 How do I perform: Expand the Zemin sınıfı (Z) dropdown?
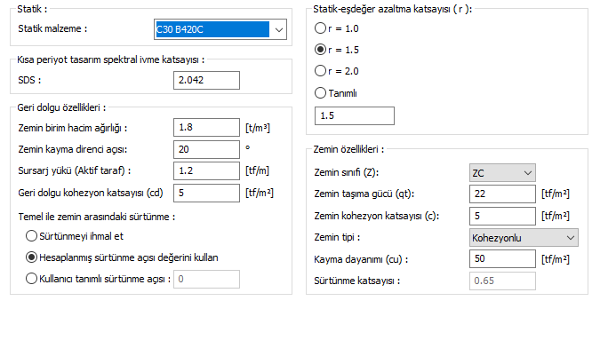pos(502,173)
